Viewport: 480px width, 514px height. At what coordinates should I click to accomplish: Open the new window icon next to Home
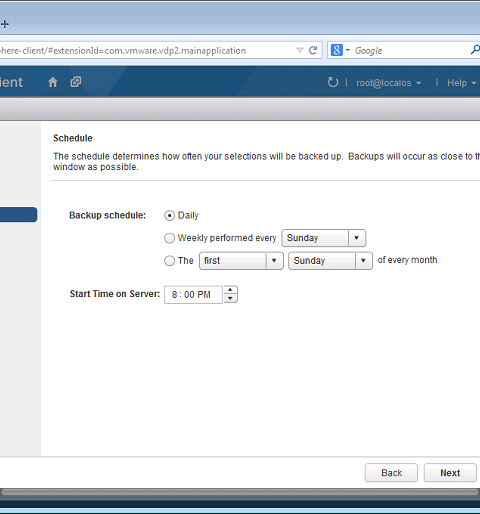pyautogui.click(x=76, y=82)
